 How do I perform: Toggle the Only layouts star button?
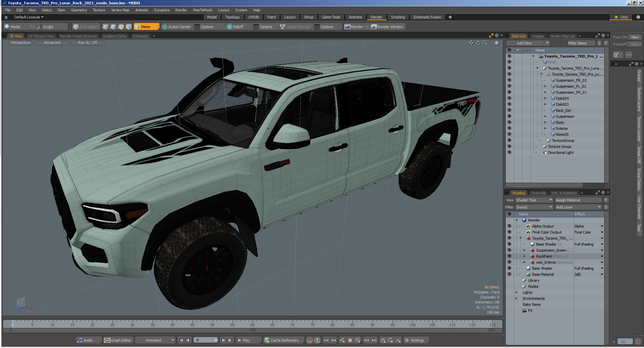coord(621,17)
